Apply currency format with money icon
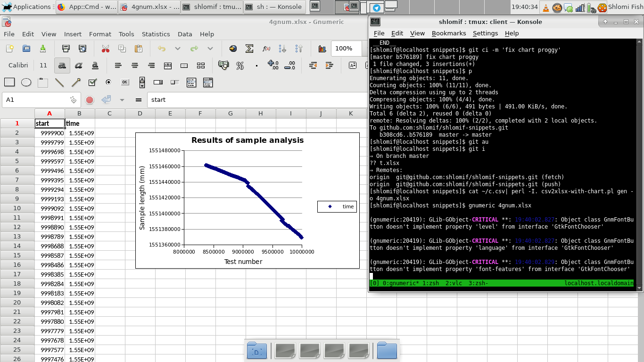 click(x=223, y=66)
